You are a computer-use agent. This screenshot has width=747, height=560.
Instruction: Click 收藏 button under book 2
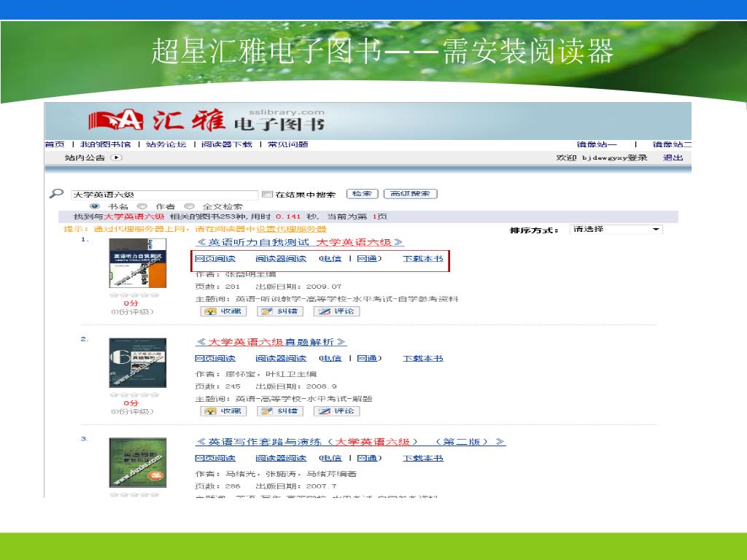(223, 411)
